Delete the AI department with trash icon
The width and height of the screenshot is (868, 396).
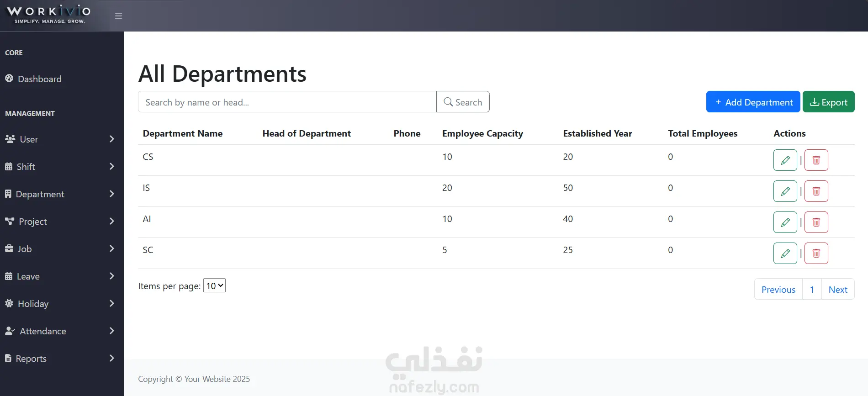pyautogui.click(x=816, y=222)
